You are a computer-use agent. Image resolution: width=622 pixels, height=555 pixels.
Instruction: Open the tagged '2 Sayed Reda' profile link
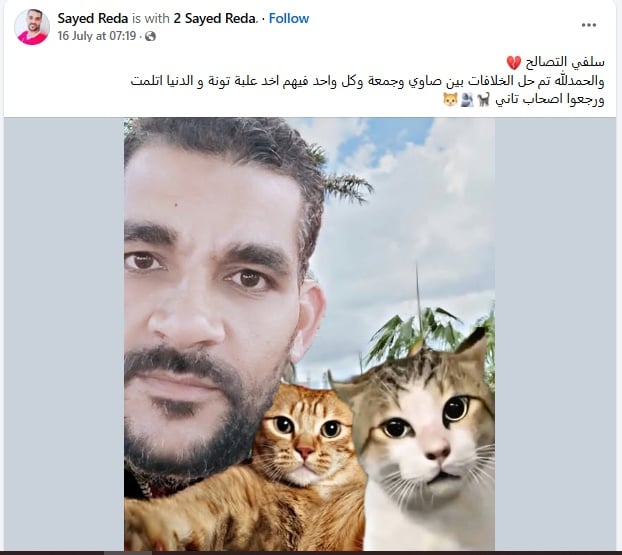(x=216, y=18)
